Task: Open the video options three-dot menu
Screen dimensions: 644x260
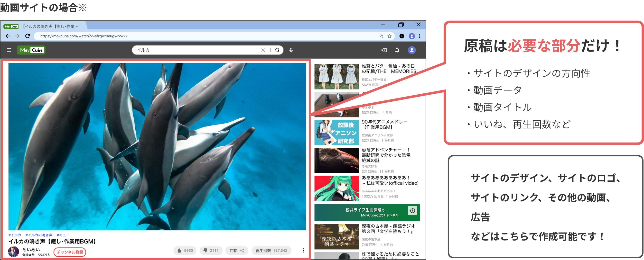Action: (x=303, y=251)
